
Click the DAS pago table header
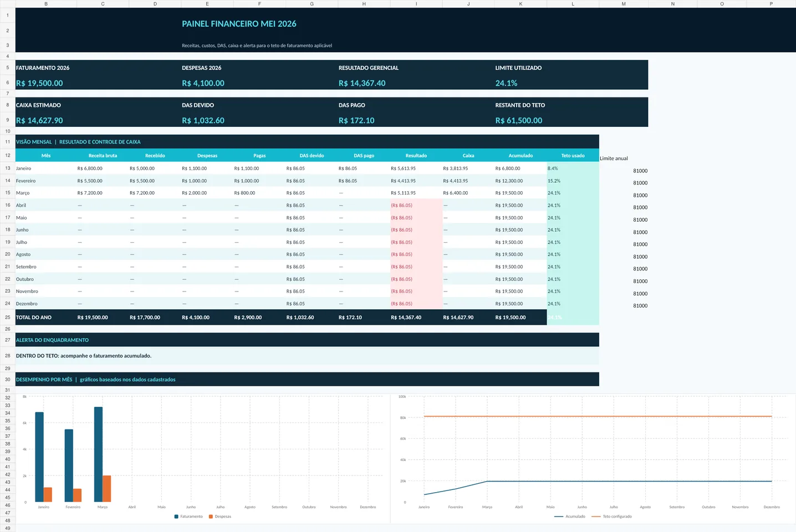(x=364, y=156)
